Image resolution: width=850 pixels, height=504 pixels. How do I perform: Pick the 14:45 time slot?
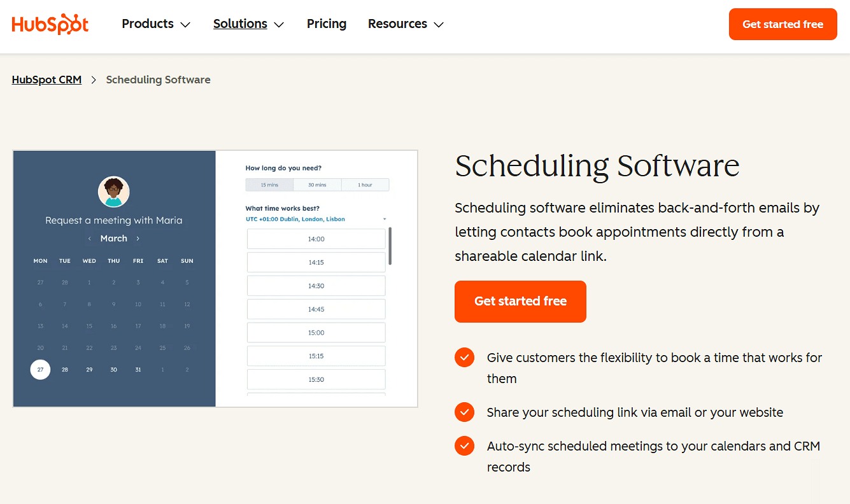[316, 309]
